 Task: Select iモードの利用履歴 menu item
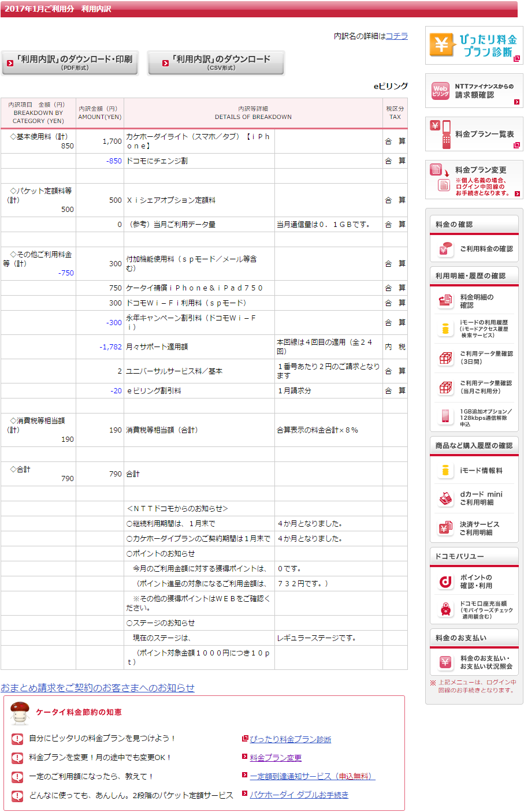coord(484,329)
